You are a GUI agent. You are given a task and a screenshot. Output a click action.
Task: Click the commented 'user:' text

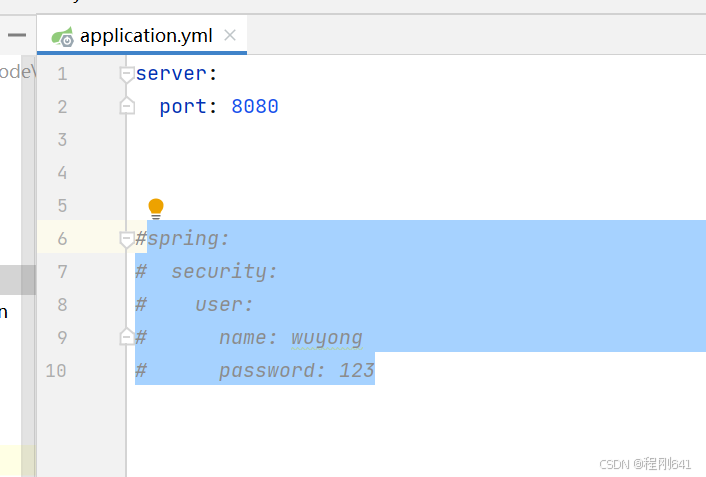(x=224, y=304)
